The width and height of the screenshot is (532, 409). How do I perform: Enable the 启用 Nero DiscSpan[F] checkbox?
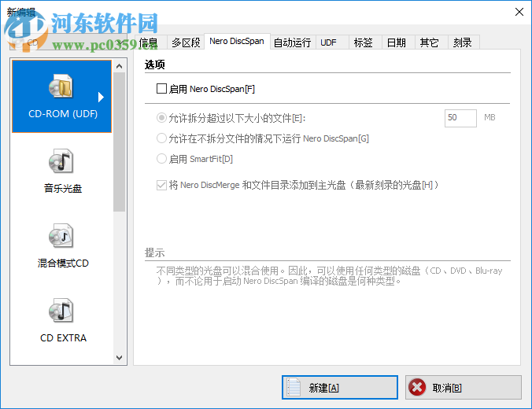pyautogui.click(x=161, y=89)
